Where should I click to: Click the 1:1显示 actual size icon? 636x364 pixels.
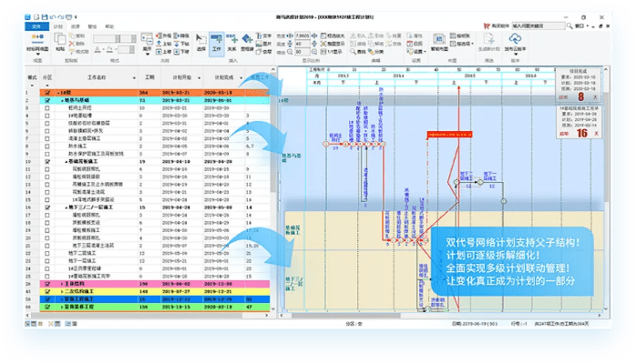pyautogui.click(x=323, y=52)
